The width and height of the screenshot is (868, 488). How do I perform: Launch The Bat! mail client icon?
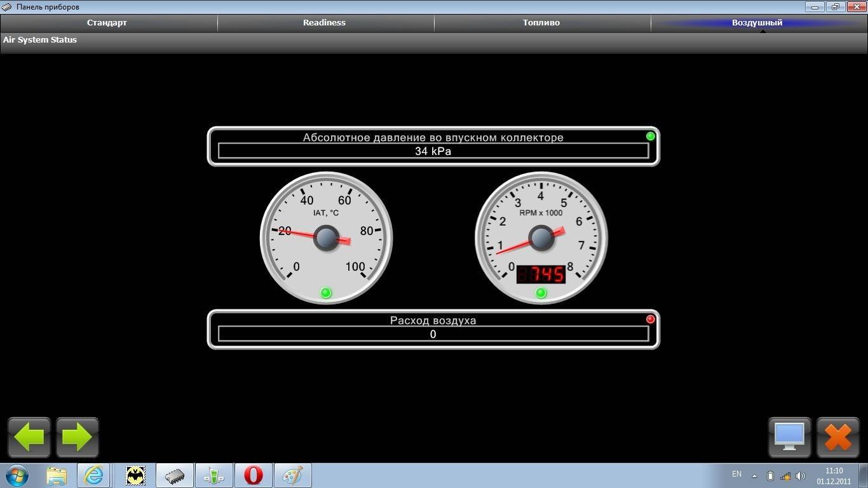click(135, 475)
